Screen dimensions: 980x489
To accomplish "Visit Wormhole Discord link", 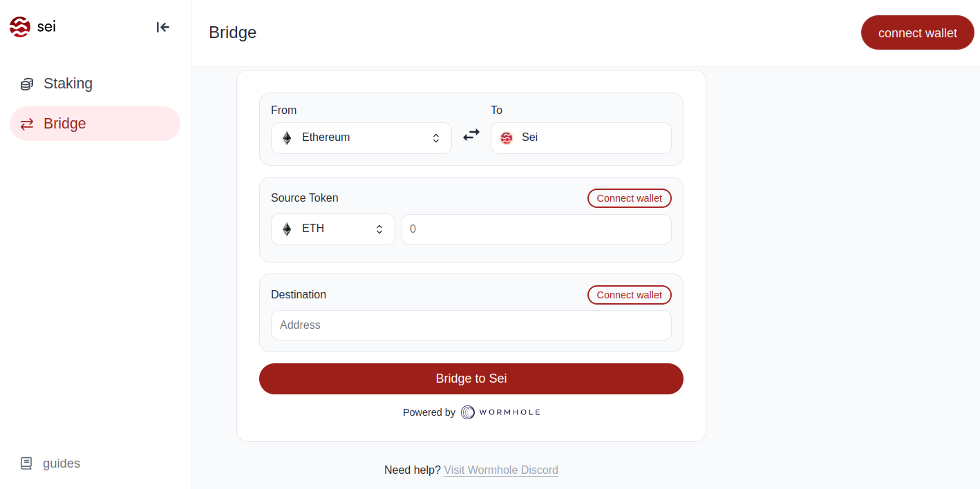I will pyautogui.click(x=500, y=470).
